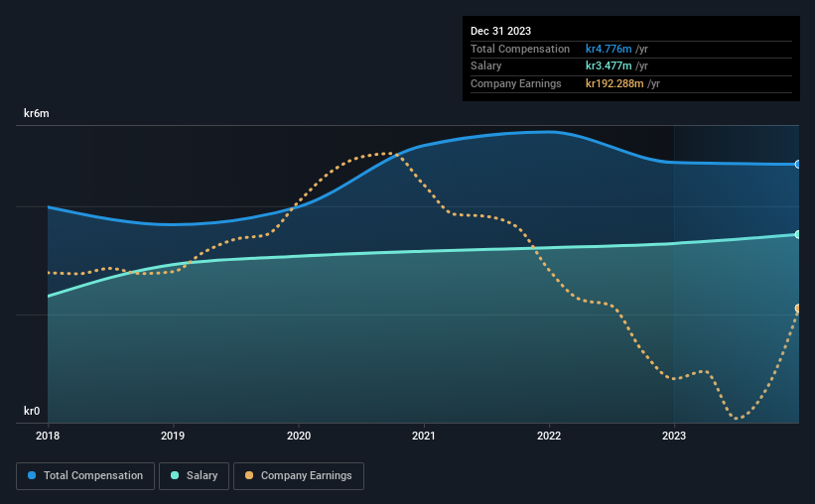The width and height of the screenshot is (815, 504).
Task: Select the Company Earnings endpoint marker on chart
Action: (798, 309)
